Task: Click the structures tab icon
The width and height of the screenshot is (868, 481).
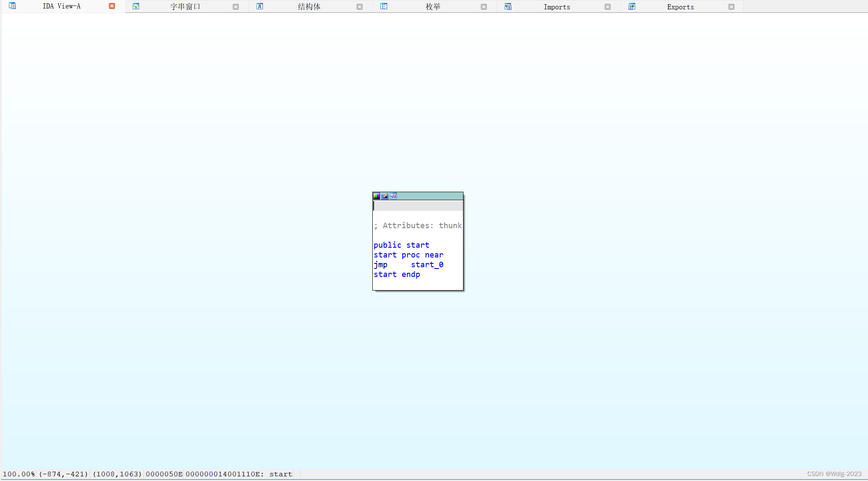Action: [x=260, y=6]
